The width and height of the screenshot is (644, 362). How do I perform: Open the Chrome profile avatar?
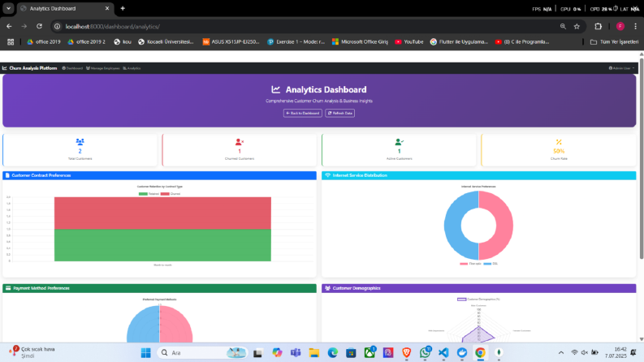(x=620, y=26)
